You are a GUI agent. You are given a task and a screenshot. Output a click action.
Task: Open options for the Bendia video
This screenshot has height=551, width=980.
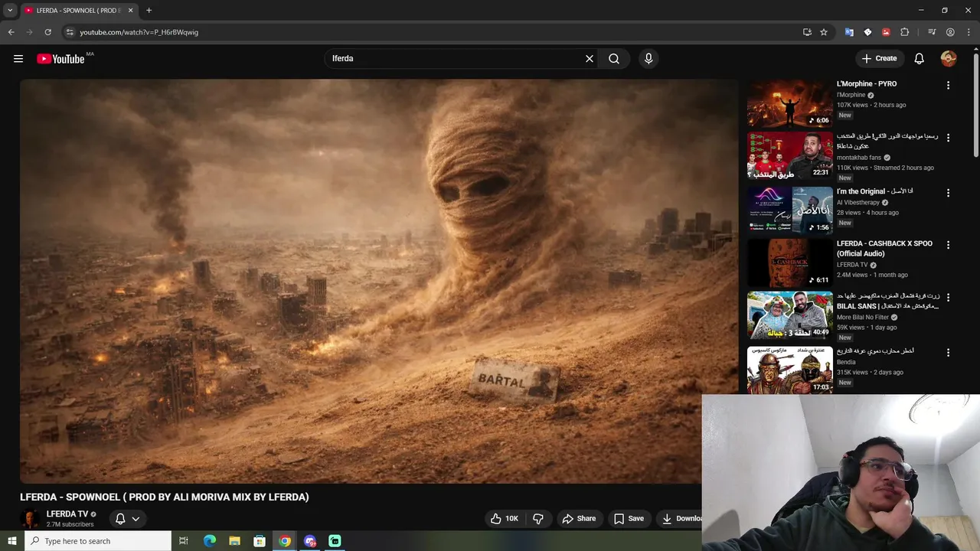[948, 353]
